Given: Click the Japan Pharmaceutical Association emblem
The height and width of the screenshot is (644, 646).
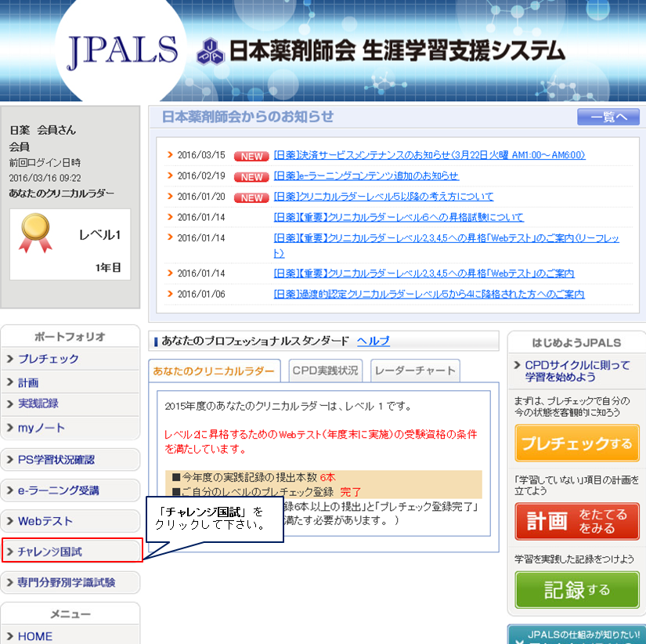Looking at the screenshot, I should click(x=210, y=51).
